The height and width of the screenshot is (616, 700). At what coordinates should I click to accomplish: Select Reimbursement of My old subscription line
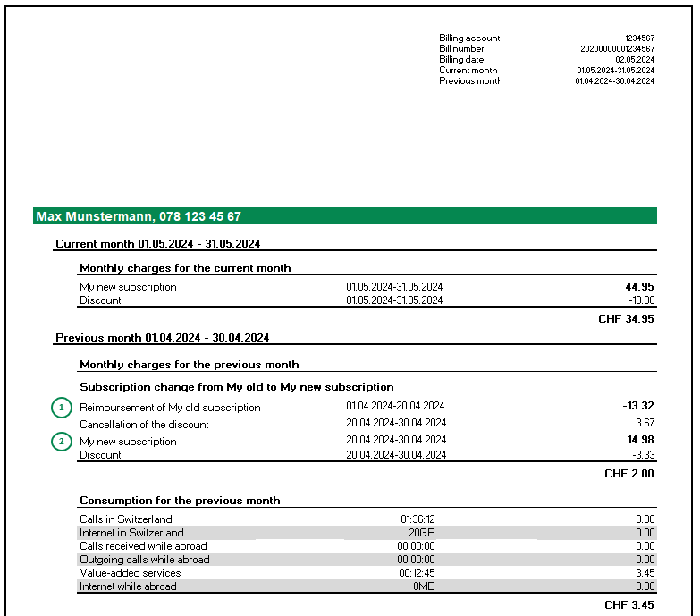pos(170,408)
